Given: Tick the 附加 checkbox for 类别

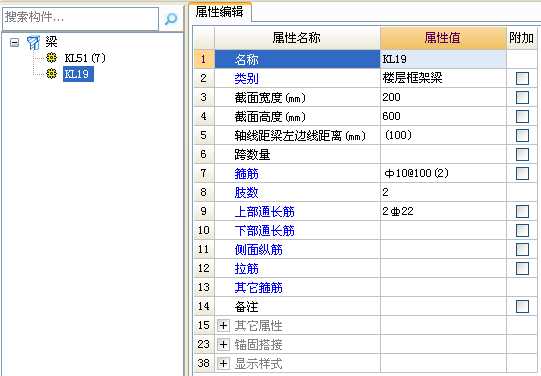Looking at the screenshot, I should coord(522,79).
